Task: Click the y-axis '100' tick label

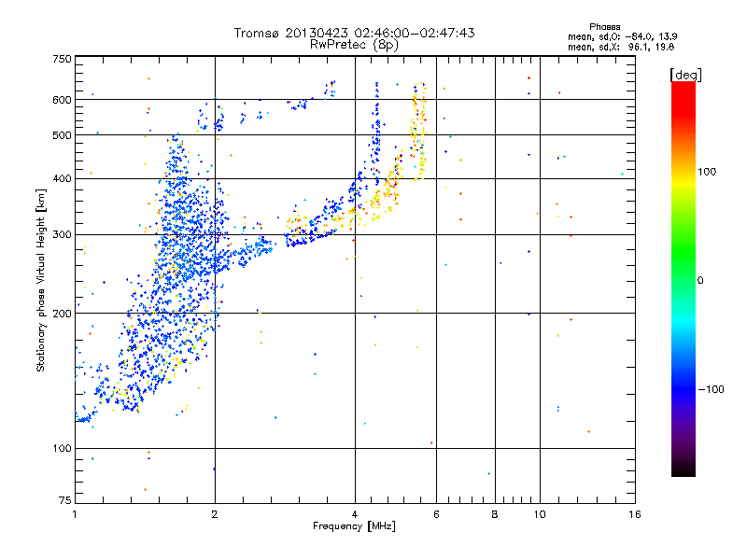Action: 62,448
